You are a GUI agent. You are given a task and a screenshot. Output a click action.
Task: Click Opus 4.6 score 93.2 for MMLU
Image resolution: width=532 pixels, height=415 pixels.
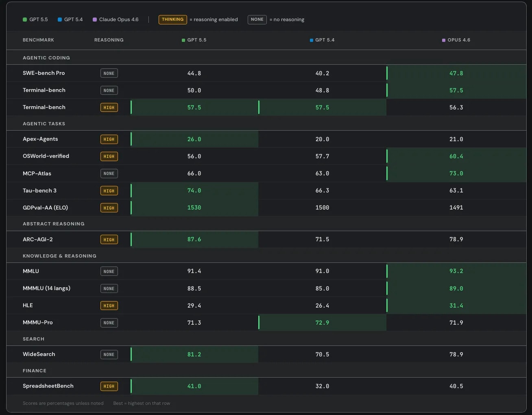point(456,271)
